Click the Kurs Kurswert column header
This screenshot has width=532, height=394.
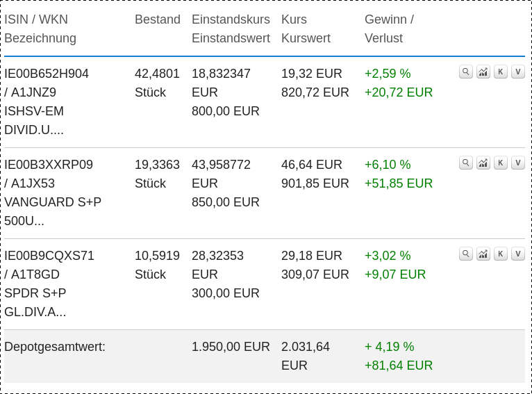(306, 29)
